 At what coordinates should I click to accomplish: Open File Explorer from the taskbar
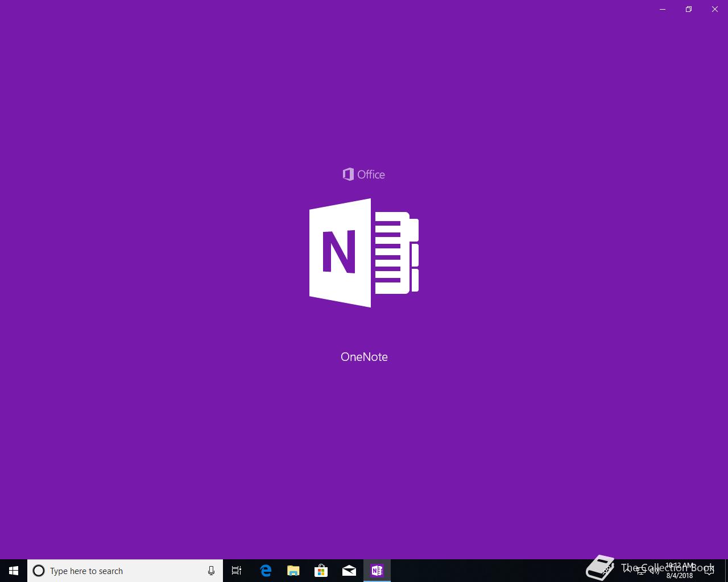pyautogui.click(x=293, y=571)
